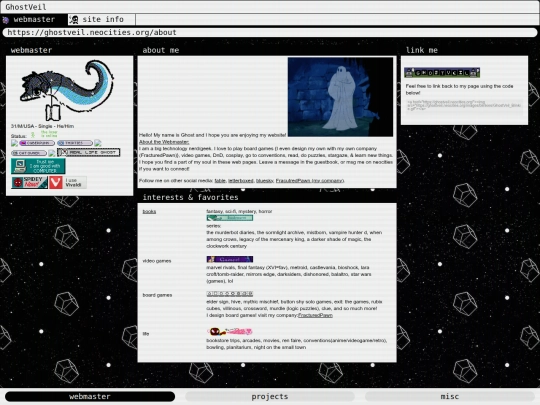Click the first purple pill blinkie badge
The image size is (540, 405).
click(37, 143)
